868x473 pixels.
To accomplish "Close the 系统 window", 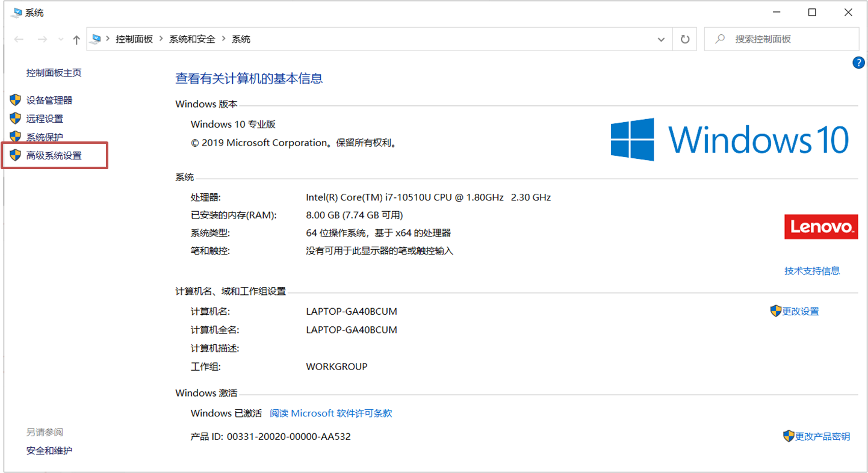I will click(x=848, y=13).
